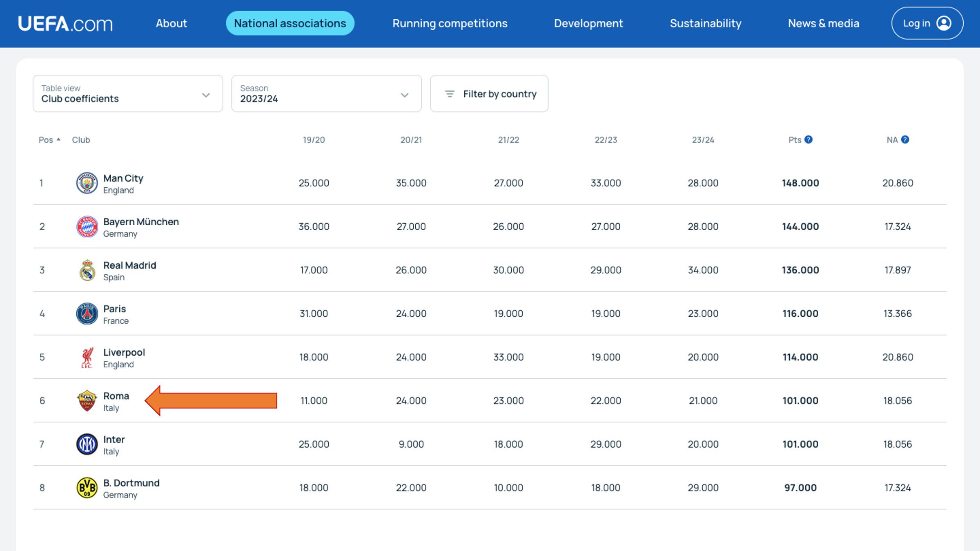
Task: Open Running competitions menu
Action: point(450,23)
